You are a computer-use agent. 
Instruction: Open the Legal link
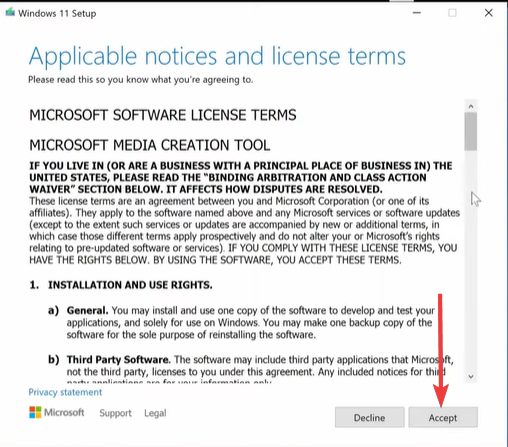point(155,413)
